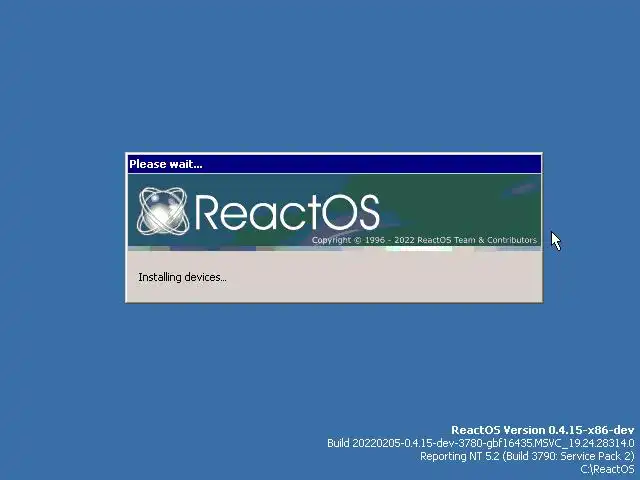640x480 pixels.
Task: Click the "Reporting NT 5.2 (Build 3790: Service Pack 2)" text
Action: pos(527,456)
